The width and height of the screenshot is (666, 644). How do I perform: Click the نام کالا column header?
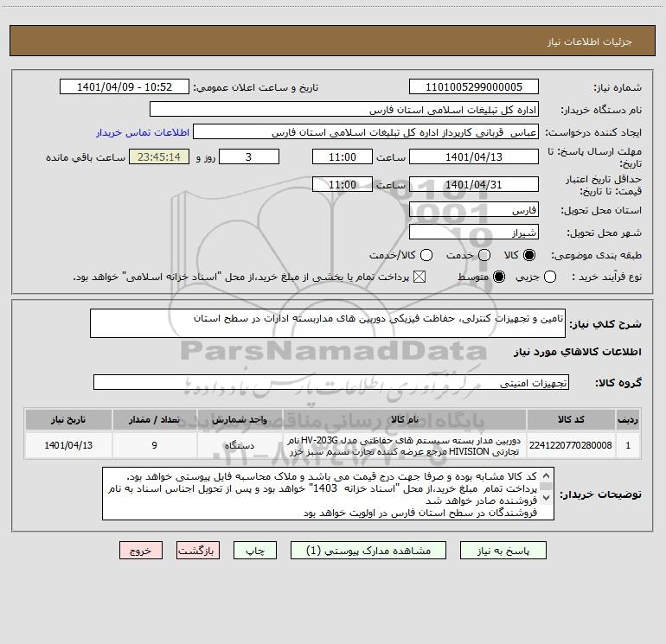[x=405, y=419]
